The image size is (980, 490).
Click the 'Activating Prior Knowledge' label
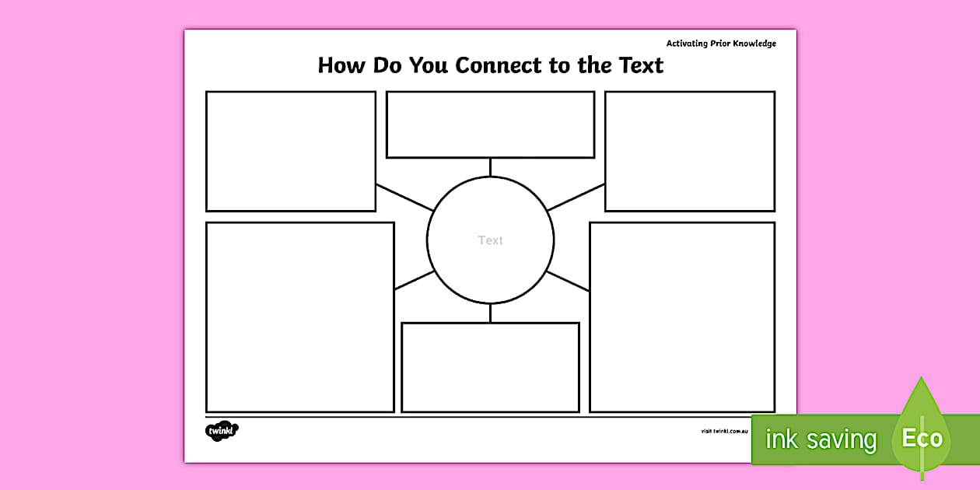(x=721, y=44)
